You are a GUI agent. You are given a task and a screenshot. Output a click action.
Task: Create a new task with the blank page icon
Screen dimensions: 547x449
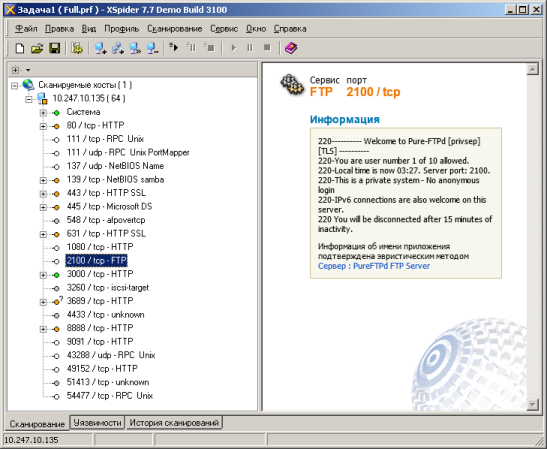[x=20, y=48]
